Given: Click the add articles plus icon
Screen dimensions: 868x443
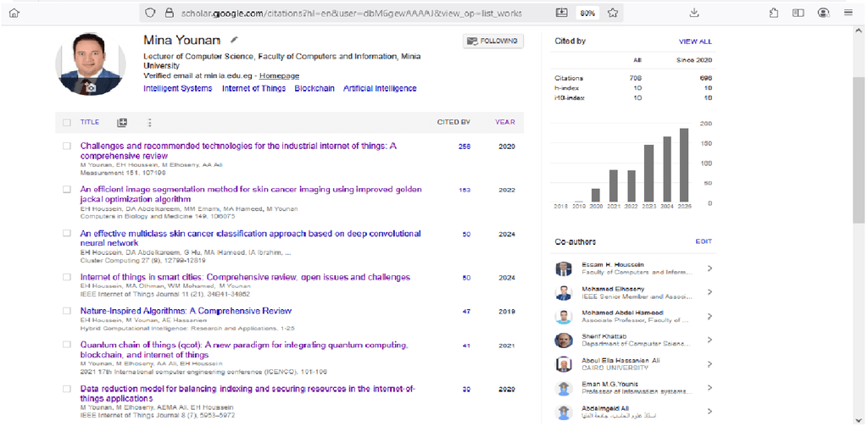Looking at the screenshot, I should pos(122,123).
